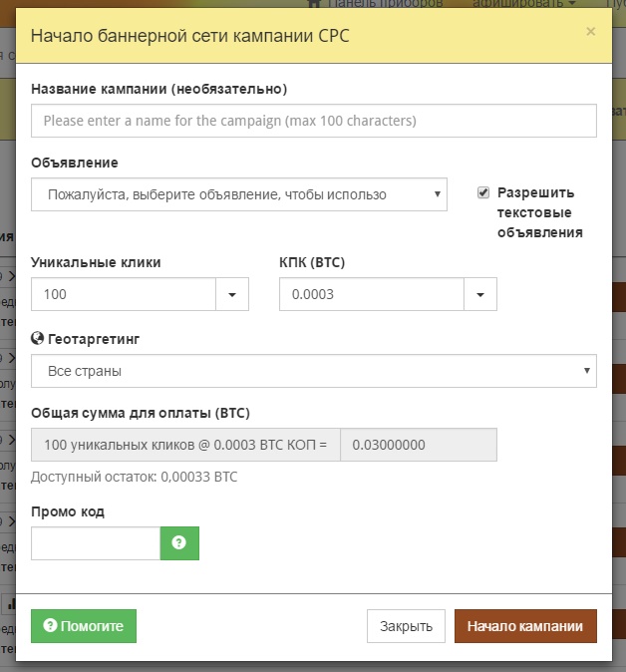This screenshot has width=626, height=672.
Task: Click the question icon in Помогите button
Action: click(50, 627)
